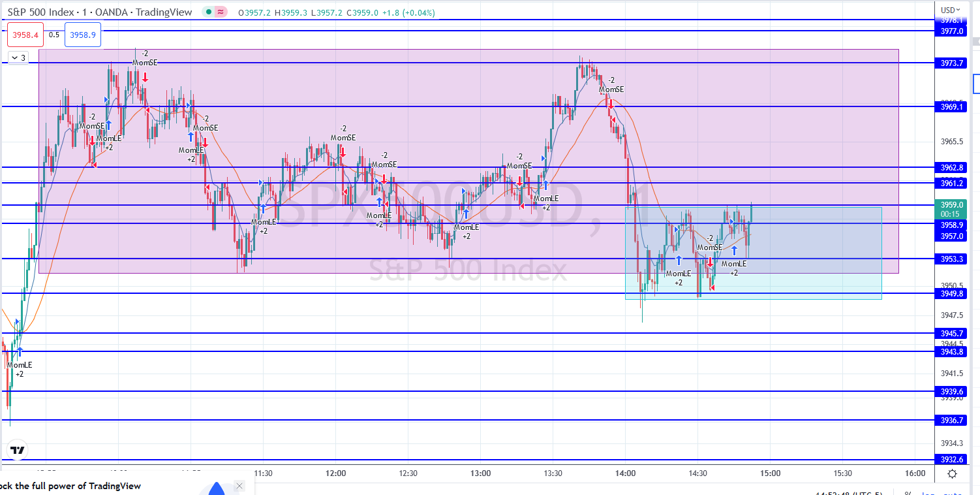Screen dimensions: 980x495
Task: Click the 3936.7 price line label
Action: tap(953, 420)
